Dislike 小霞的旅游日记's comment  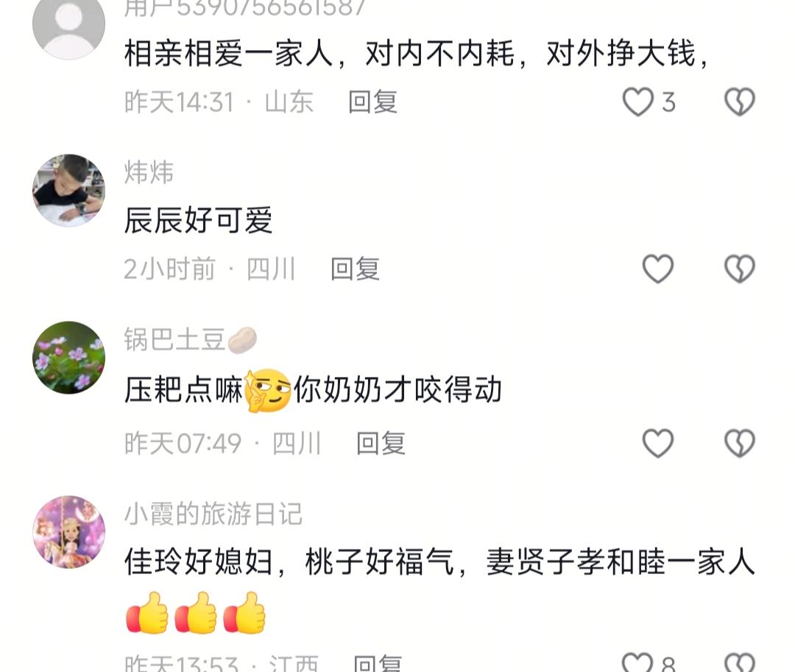[740, 662]
